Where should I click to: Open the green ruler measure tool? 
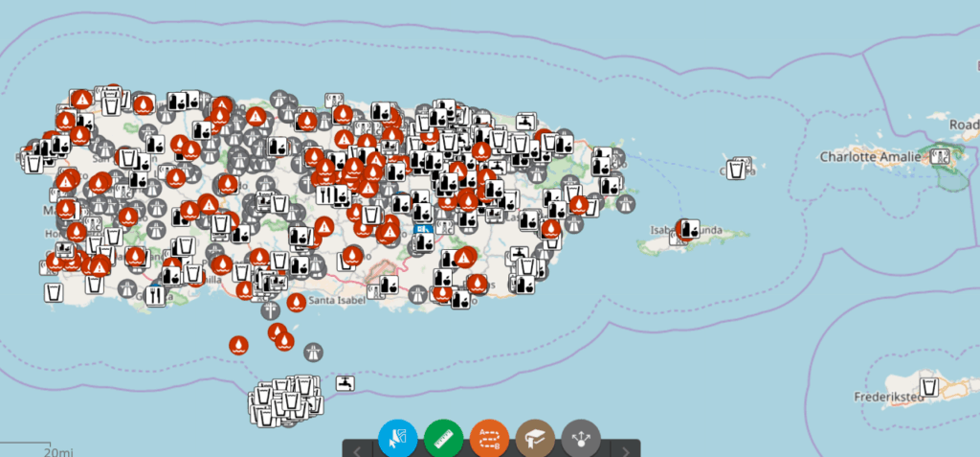coord(443,439)
